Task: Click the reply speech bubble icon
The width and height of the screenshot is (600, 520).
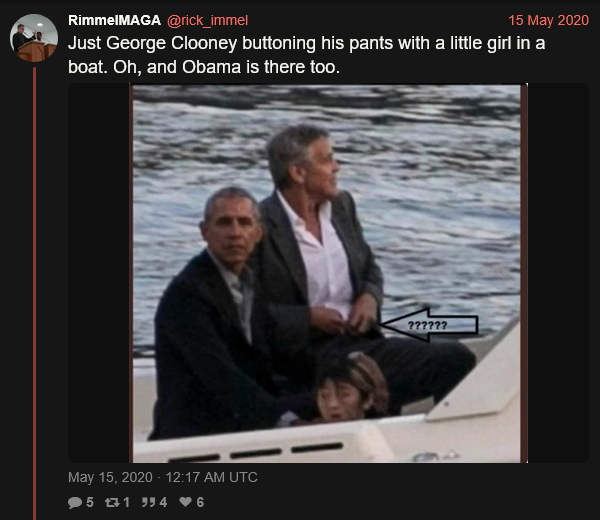Action: [75, 502]
